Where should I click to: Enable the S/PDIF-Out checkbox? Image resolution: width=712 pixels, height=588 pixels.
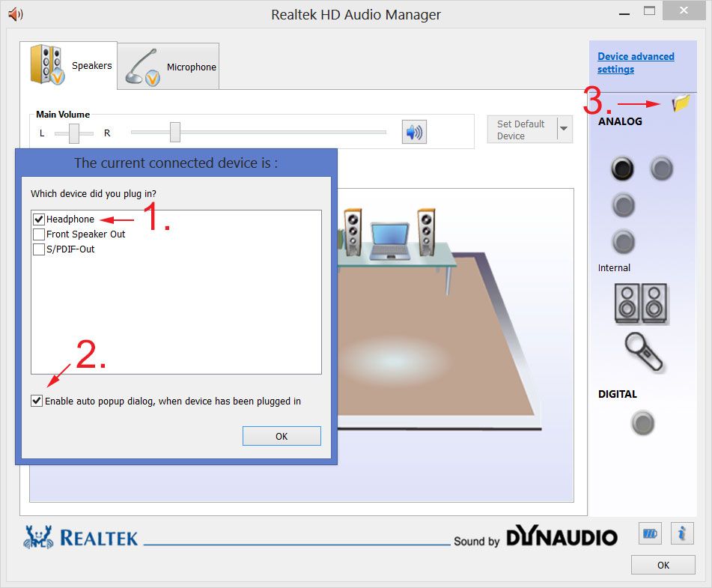[39, 249]
